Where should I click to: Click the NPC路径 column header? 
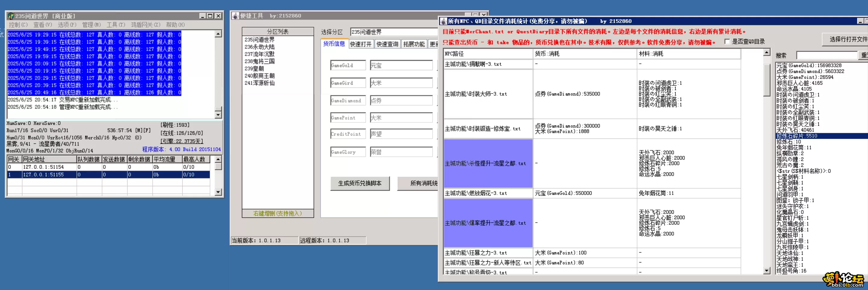tap(488, 54)
